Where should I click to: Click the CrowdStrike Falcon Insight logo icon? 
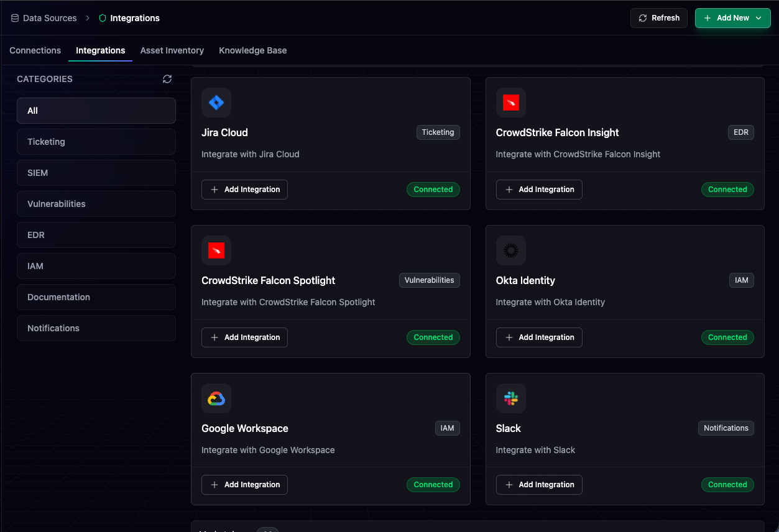tap(511, 103)
